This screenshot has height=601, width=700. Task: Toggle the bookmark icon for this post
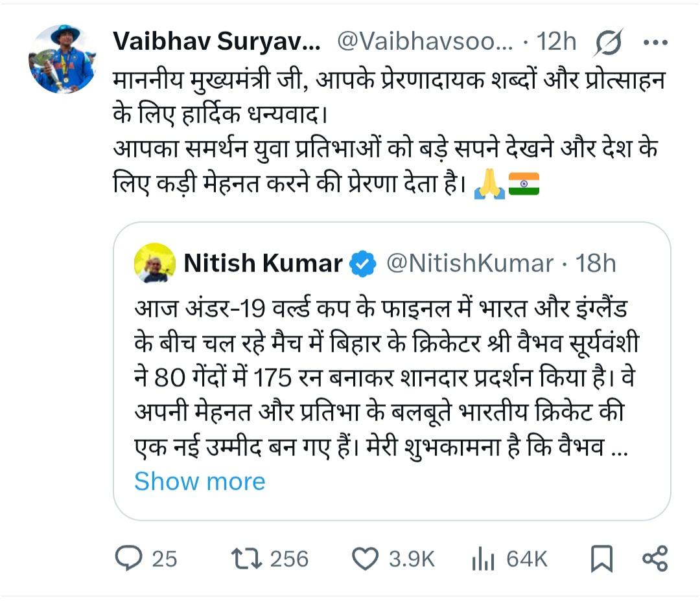pos(601,559)
